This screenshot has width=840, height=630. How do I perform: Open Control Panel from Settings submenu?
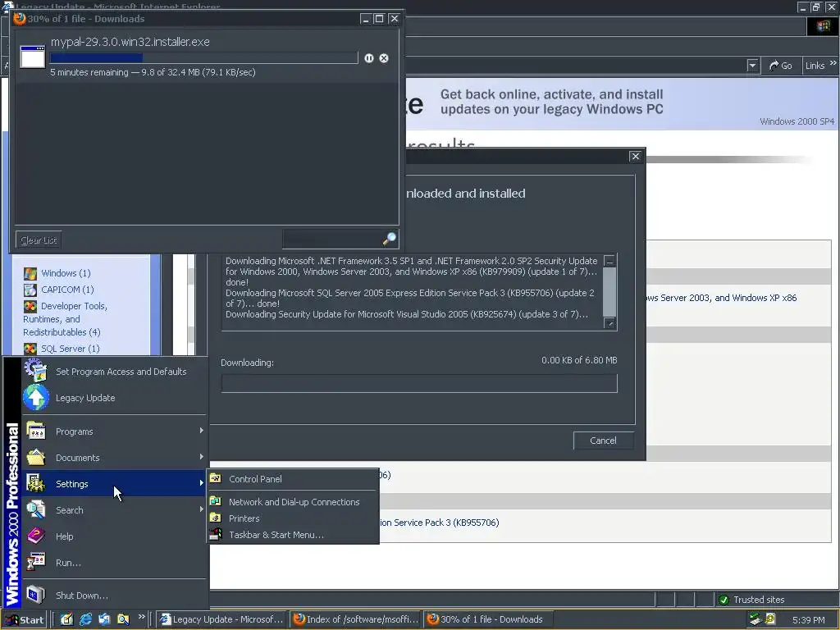(x=293, y=479)
